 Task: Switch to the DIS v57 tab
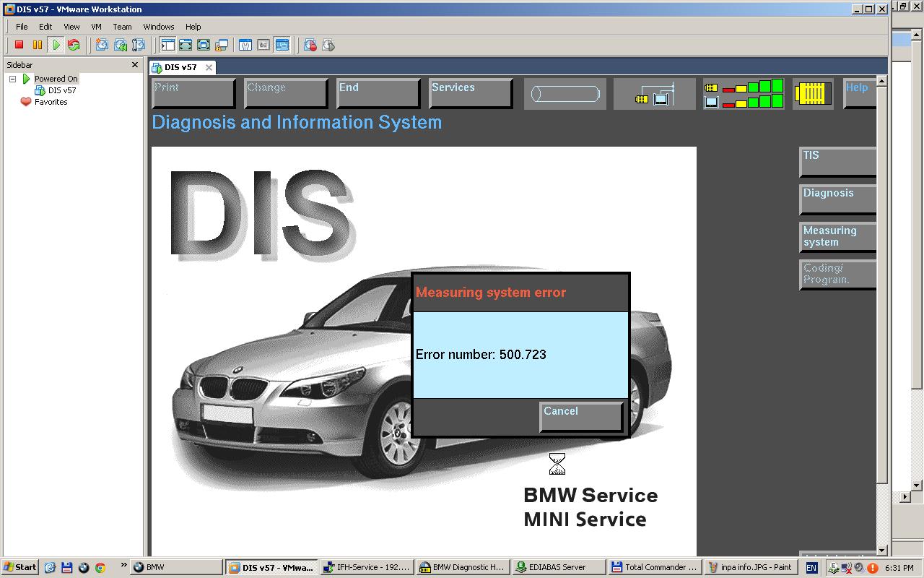pos(180,67)
